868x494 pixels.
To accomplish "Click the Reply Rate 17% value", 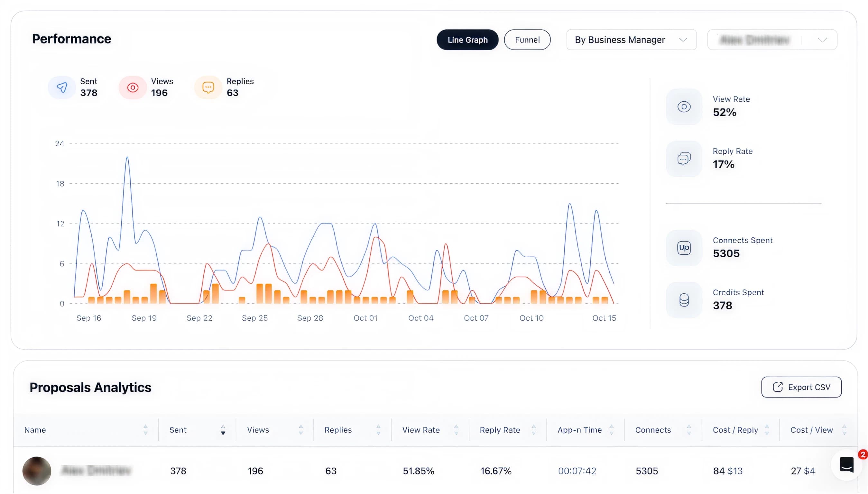I will tap(724, 164).
